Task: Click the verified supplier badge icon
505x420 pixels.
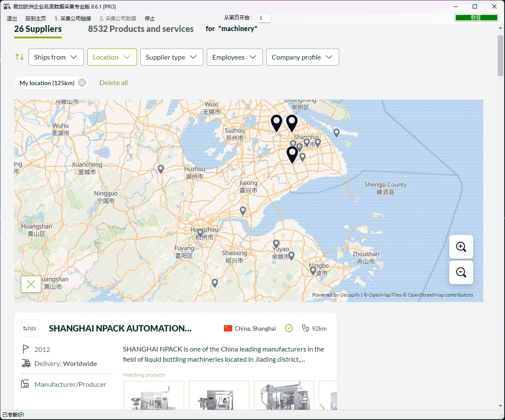Action: click(289, 328)
